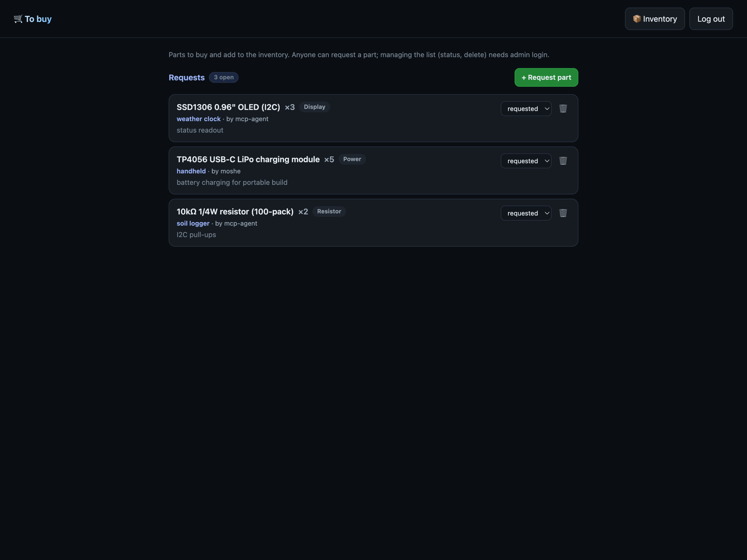Open status dropdown for TP4056 module

(x=526, y=161)
